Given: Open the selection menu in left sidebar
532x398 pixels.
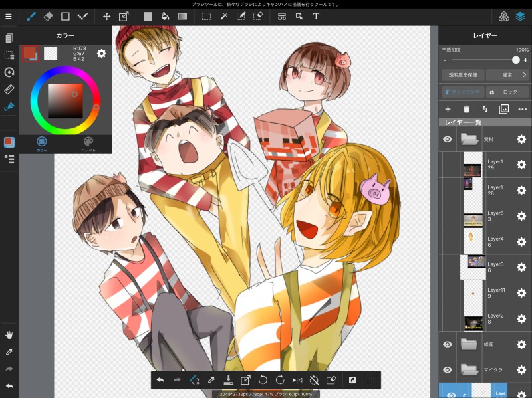Looking at the screenshot, I should click(x=9, y=55).
